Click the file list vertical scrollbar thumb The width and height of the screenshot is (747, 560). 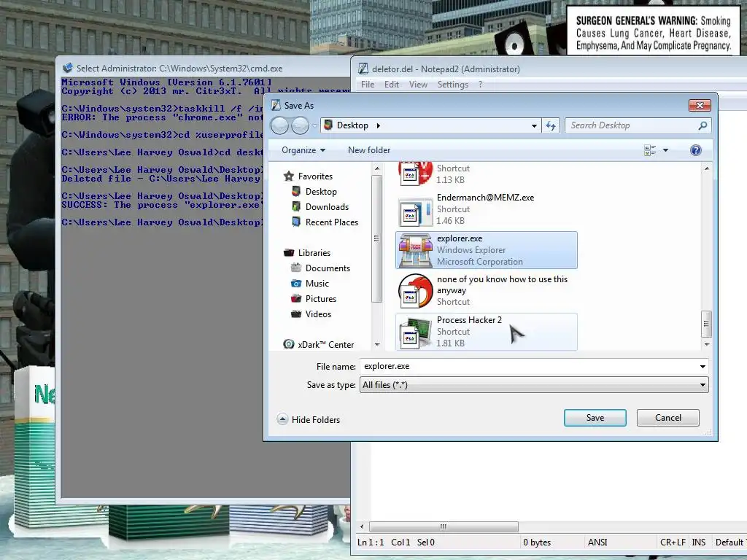[x=706, y=324]
